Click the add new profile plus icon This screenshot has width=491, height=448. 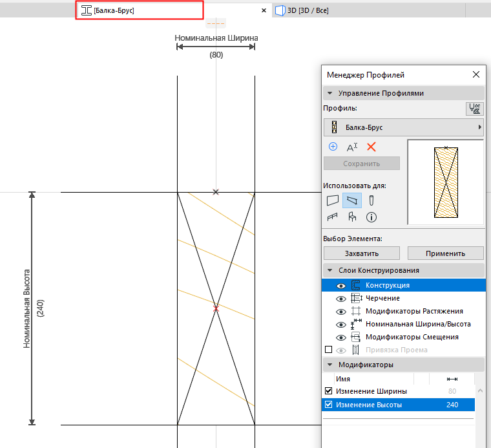tap(333, 147)
